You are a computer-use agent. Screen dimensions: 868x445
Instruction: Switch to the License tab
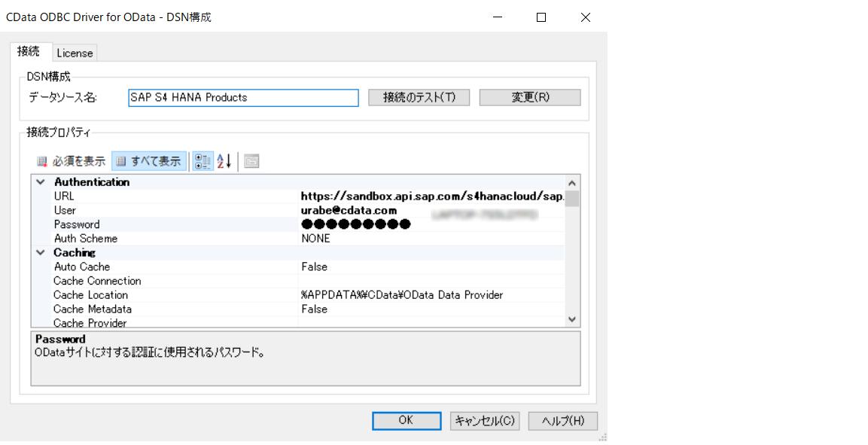75,53
